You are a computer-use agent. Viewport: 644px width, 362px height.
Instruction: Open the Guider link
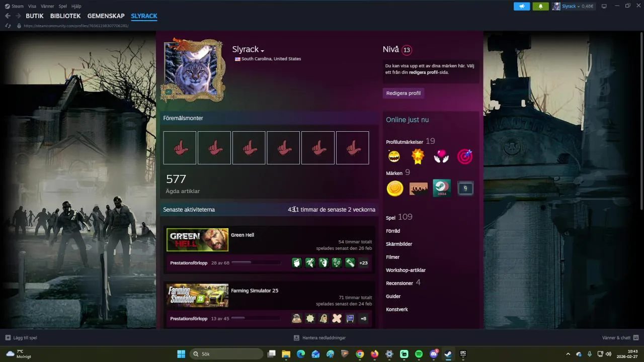coord(393,296)
